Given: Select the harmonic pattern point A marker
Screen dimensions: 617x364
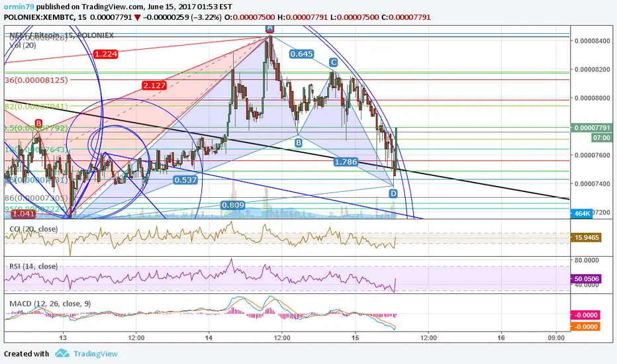Looking at the screenshot, I should tap(269, 28).
